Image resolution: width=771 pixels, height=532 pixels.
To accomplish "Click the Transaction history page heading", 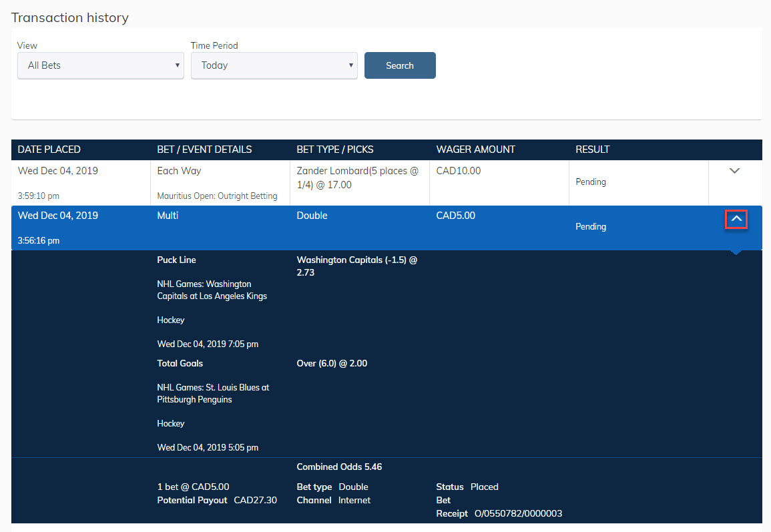I will click(70, 18).
